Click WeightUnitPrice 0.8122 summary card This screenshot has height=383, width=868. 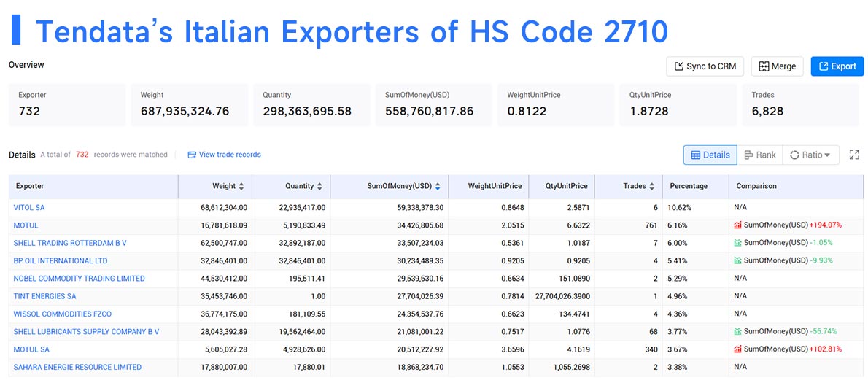[x=556, y=104]
